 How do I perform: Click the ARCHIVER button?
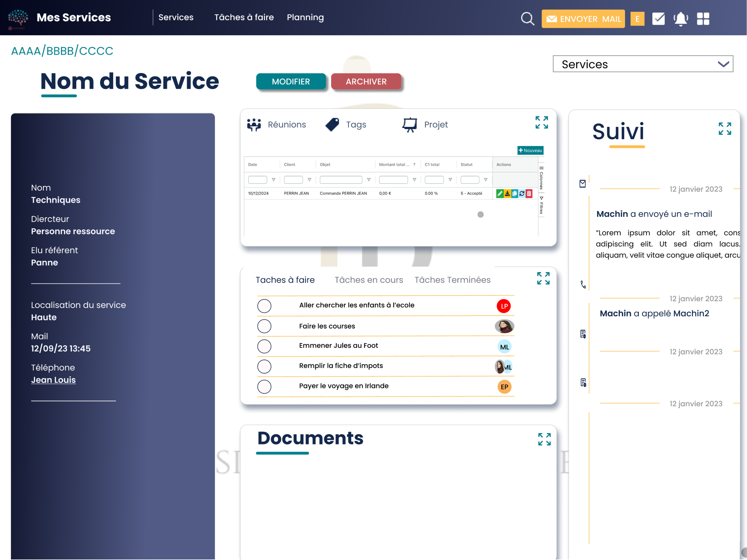[366, 81]
